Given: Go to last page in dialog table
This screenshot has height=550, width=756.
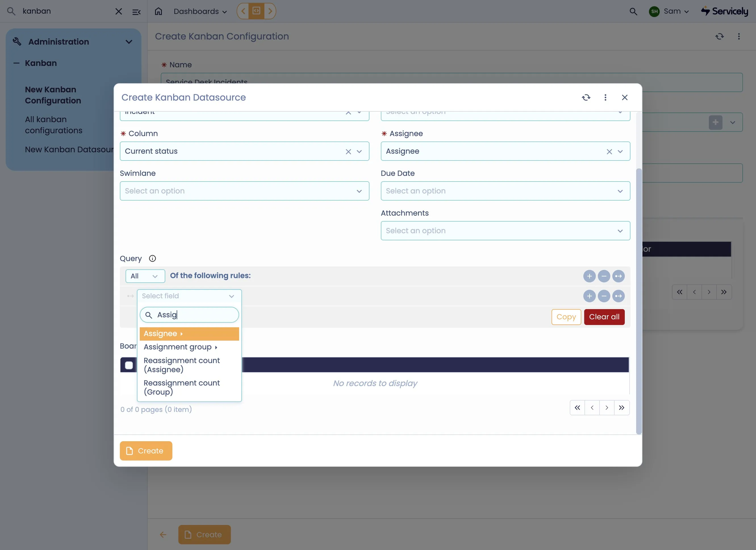Looking at the screenshot, I should (x=622, y=408).
